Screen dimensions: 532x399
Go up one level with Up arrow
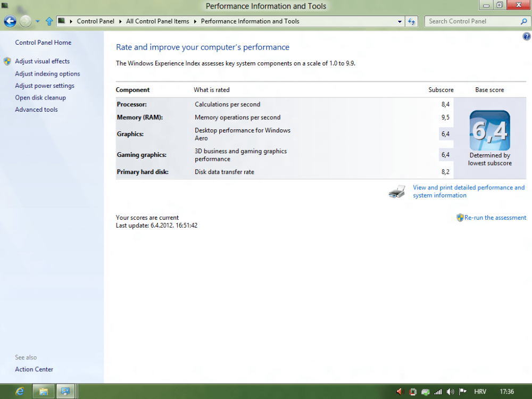point(49,21)
